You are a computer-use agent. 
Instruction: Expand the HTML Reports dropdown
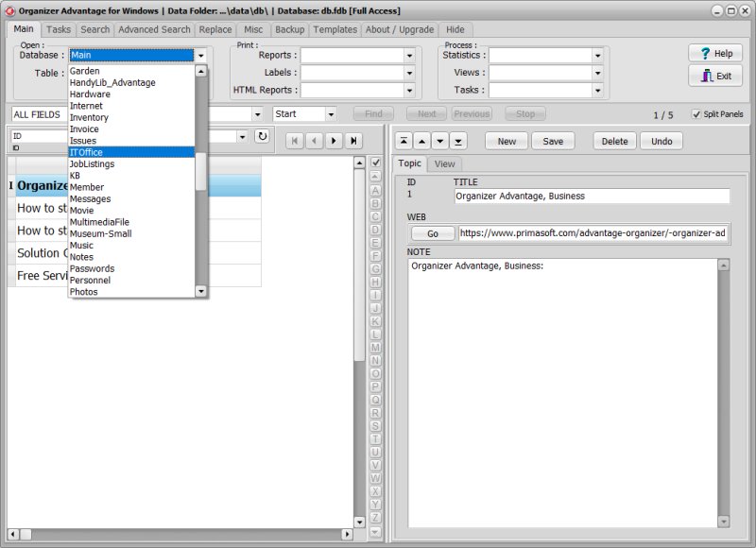point(409,90)
